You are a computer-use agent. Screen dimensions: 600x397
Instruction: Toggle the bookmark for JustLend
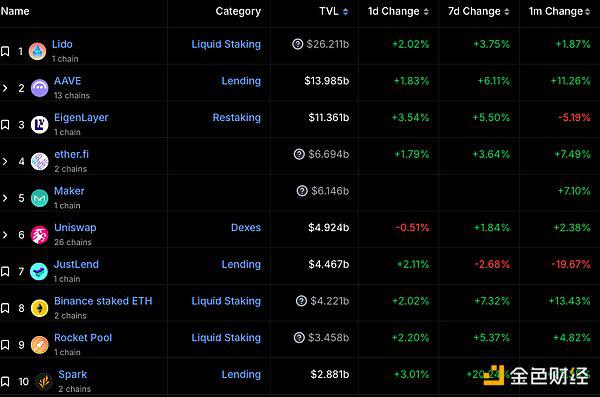(5, 271)
